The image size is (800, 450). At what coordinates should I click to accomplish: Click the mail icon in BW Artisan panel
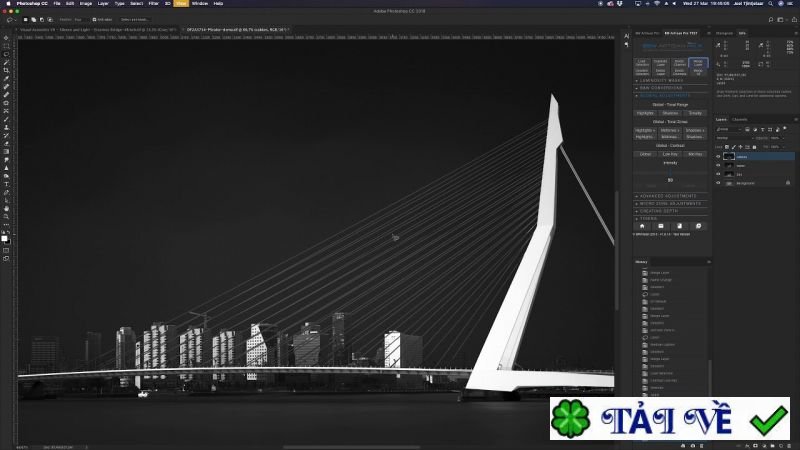coord(661,226)
